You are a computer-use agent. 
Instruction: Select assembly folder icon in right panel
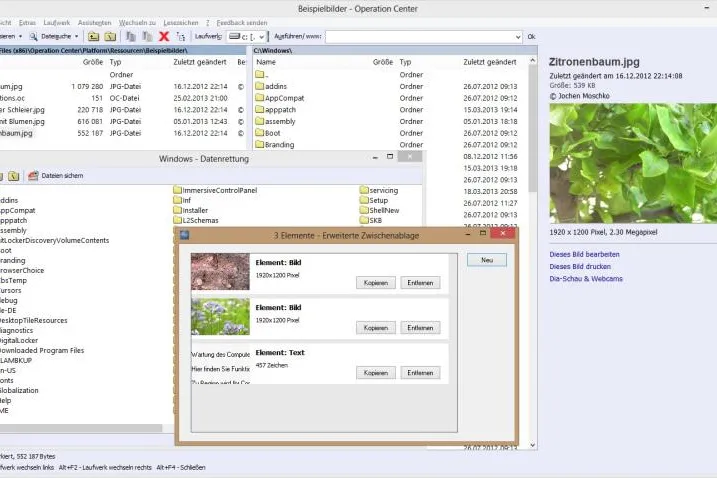click(260, 121)
